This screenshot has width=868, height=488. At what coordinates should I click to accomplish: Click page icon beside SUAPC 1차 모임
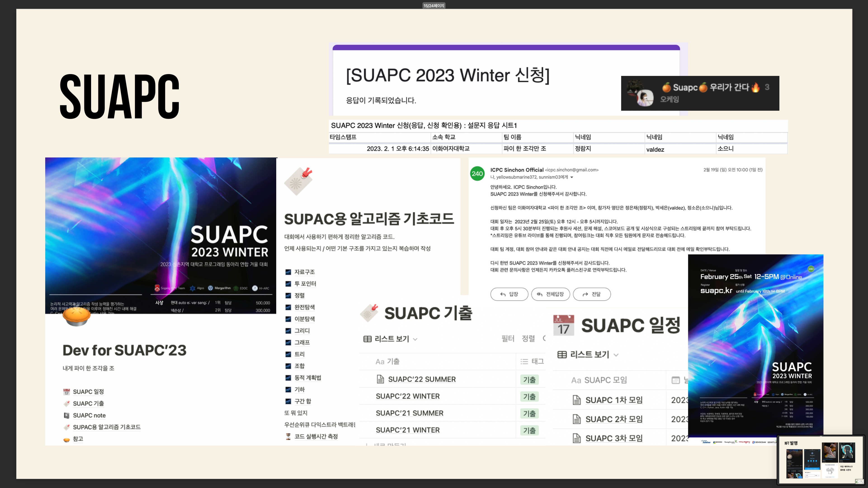(x=577, y=400)
